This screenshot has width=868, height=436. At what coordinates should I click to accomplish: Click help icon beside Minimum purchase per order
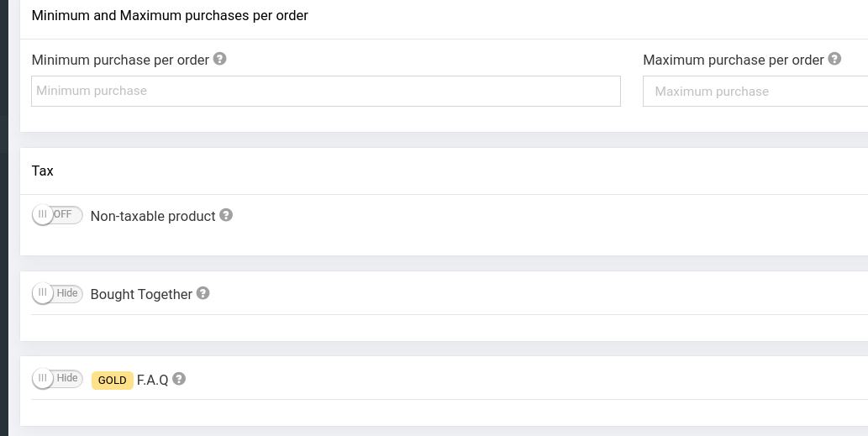(x=220, y=59)
